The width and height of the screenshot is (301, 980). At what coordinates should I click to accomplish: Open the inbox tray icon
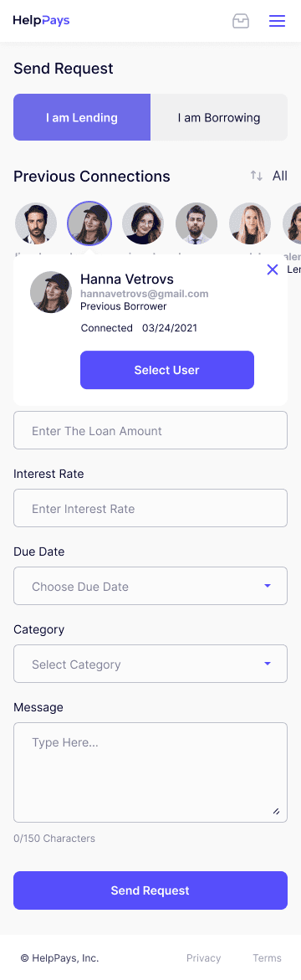click(241, 21)
